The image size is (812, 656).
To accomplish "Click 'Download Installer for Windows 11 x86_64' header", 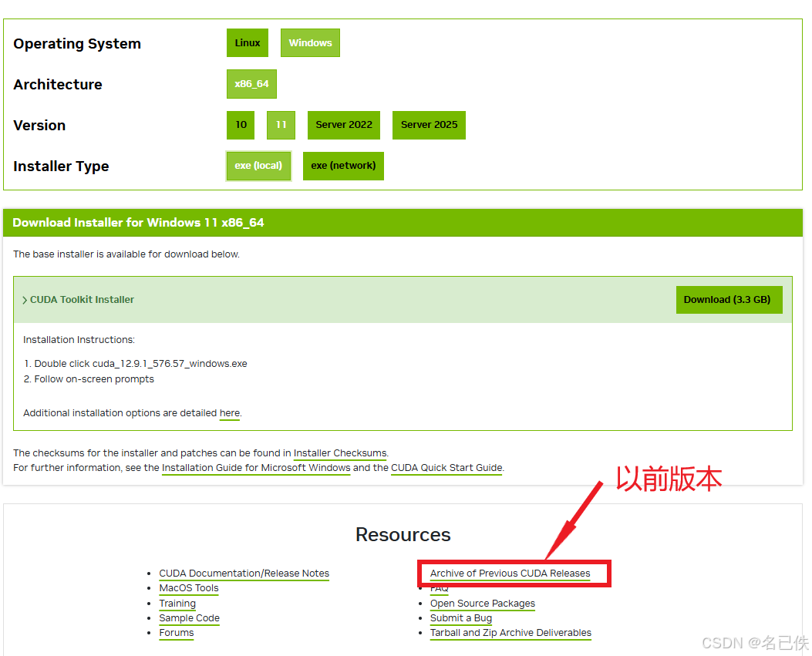I will (138, 223).
